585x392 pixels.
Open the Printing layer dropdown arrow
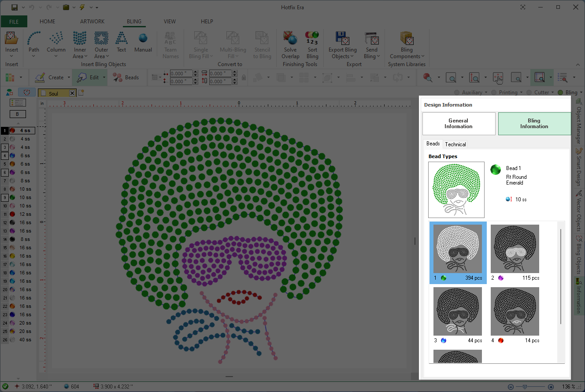pos(522,92)
